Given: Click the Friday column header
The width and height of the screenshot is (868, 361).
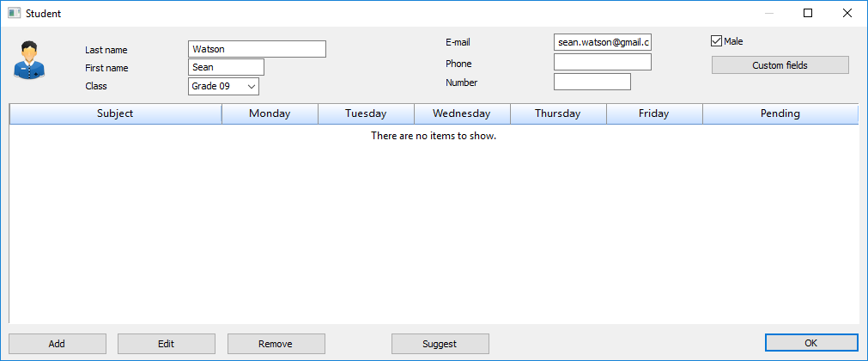Looking at the screenshot, I should point(654,113).
